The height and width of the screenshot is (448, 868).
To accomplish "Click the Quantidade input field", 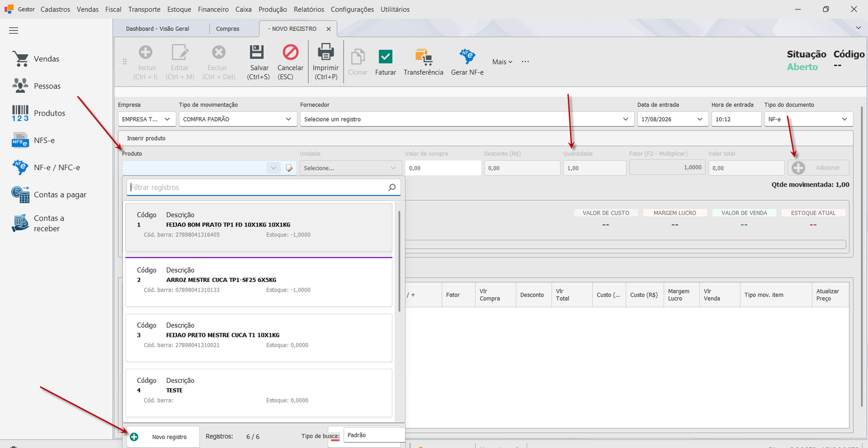I will tap(595, 168).
